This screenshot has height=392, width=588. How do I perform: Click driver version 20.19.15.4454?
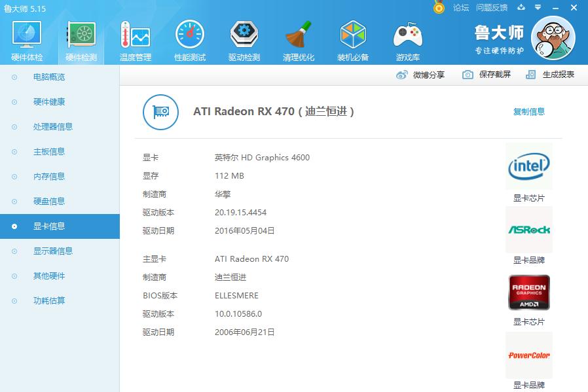pyautogui.click(x=240, y=213)
